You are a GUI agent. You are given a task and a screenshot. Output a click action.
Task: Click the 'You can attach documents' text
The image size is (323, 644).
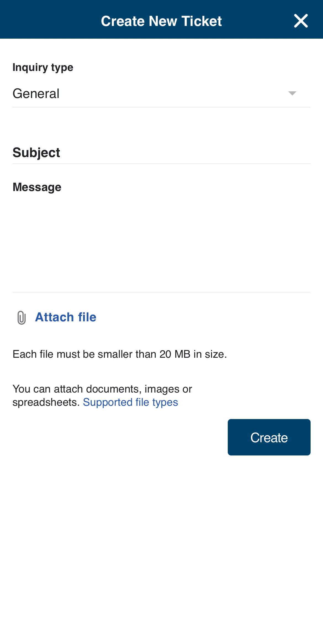[x=102, y=389]
